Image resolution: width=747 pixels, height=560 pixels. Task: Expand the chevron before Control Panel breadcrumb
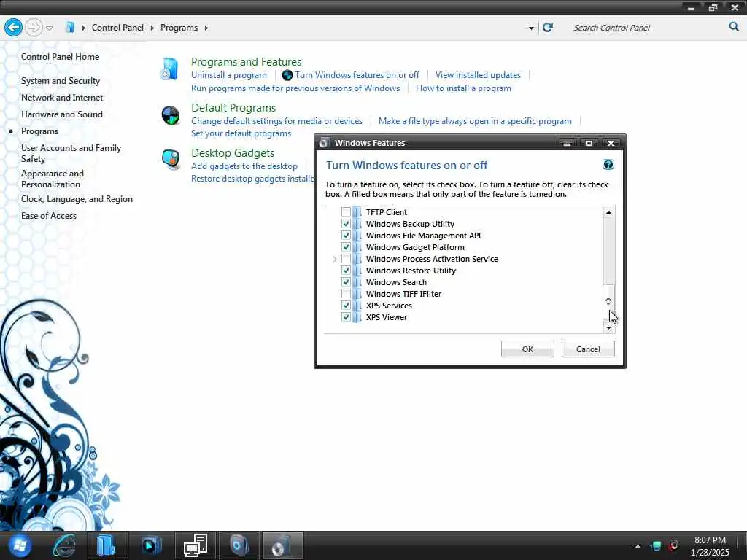pos(83,28)
